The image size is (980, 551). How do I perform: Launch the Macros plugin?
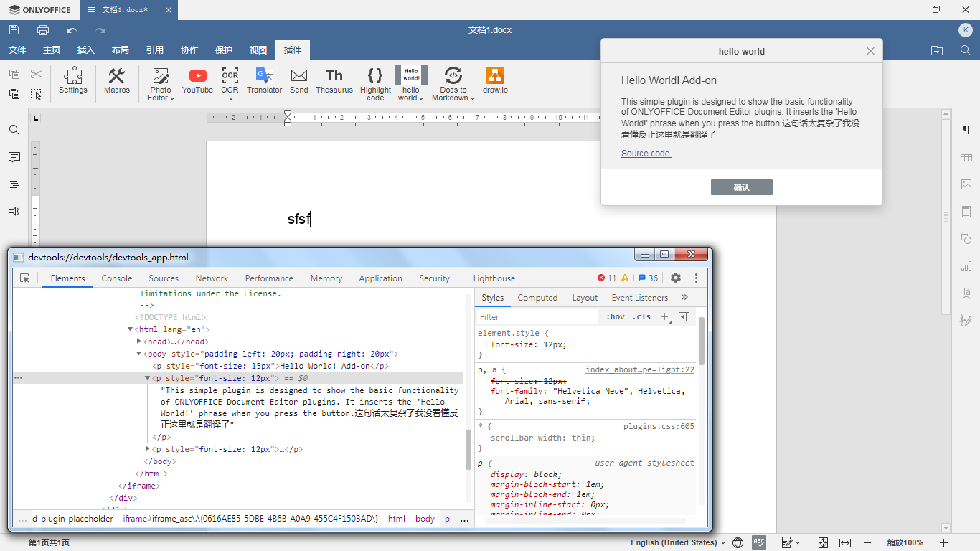point(117,80)
